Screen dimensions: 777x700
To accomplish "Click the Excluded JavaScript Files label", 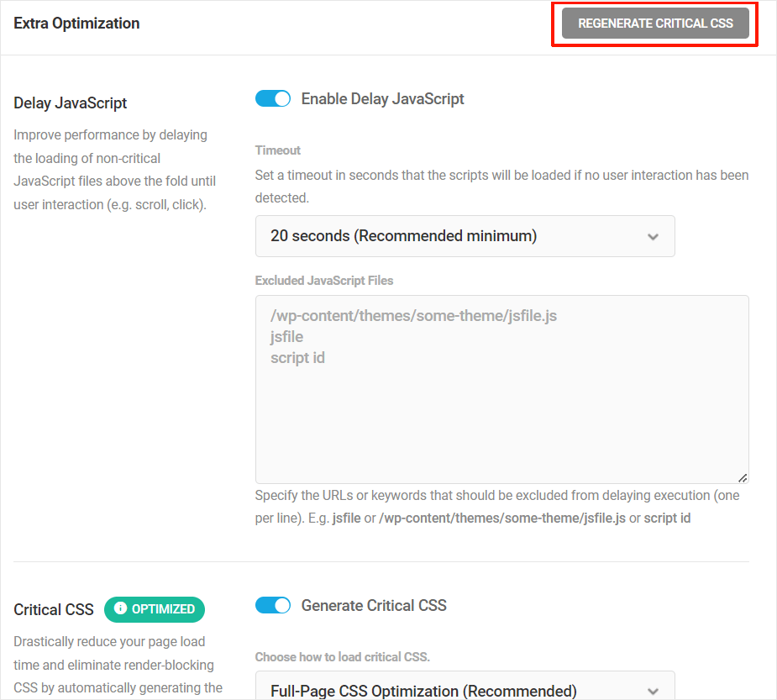I will click(x=324, y=280).
